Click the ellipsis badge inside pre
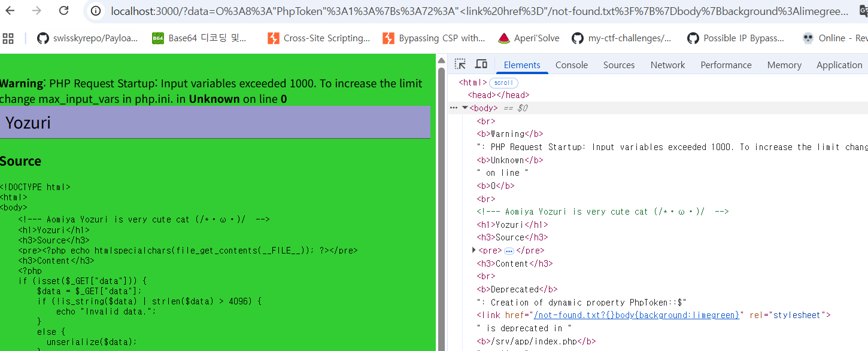This screenshot has width=868, height=351. [509, 251]
